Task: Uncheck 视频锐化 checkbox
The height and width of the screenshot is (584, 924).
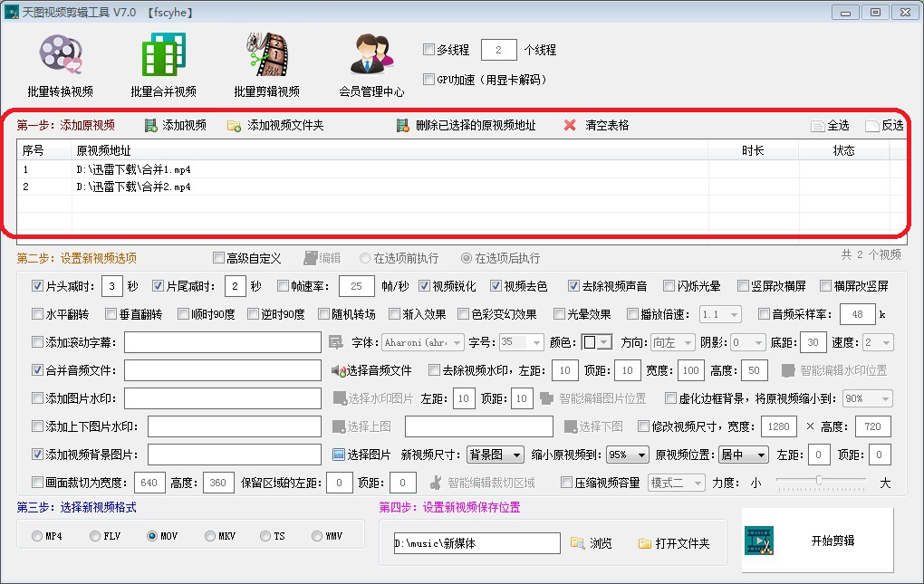Action: coord(424,286)
